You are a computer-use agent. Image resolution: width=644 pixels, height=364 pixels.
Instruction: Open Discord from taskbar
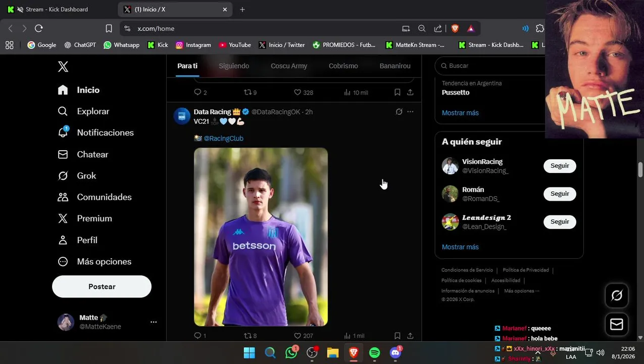point(395,353)
